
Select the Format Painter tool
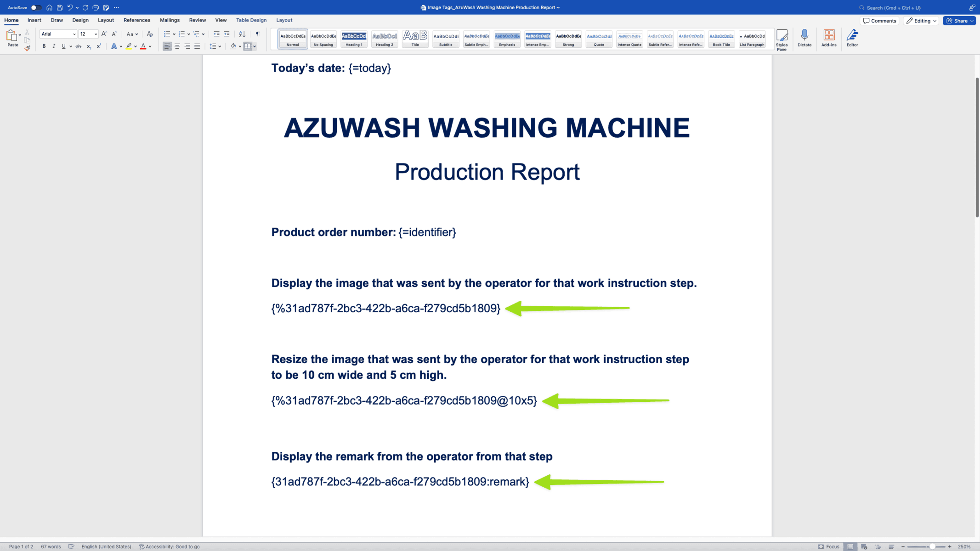[x=28, y=48]
